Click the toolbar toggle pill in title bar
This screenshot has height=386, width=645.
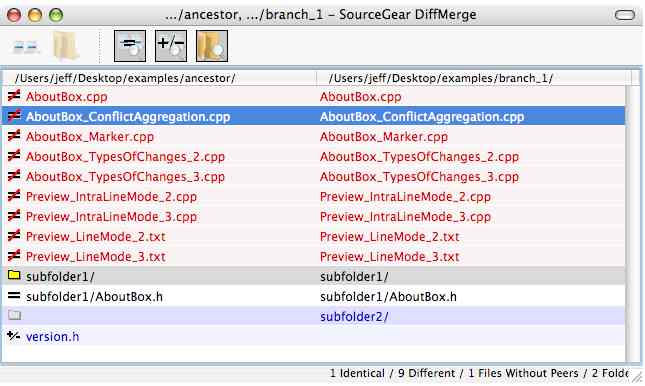[625, 15]
